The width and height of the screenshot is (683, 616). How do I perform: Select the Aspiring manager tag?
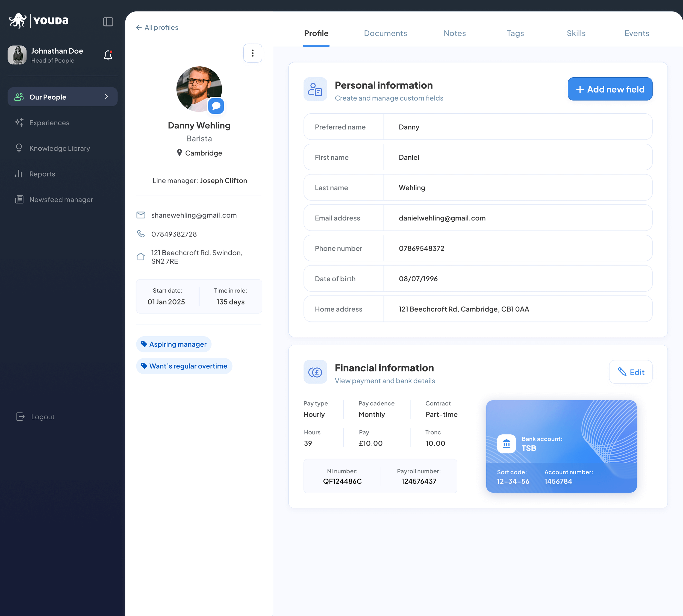[x=174, y=344]
